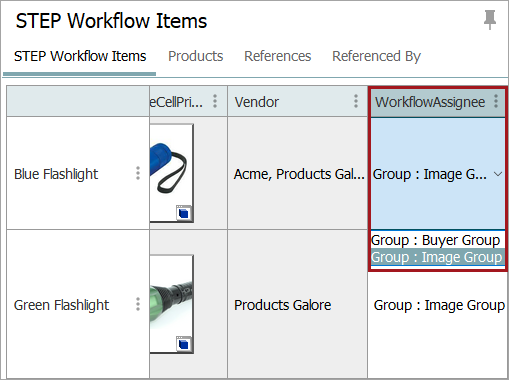Open the Blue Flashlight row options menu
This screenshot has height=380, width=509.
[138, 173]
